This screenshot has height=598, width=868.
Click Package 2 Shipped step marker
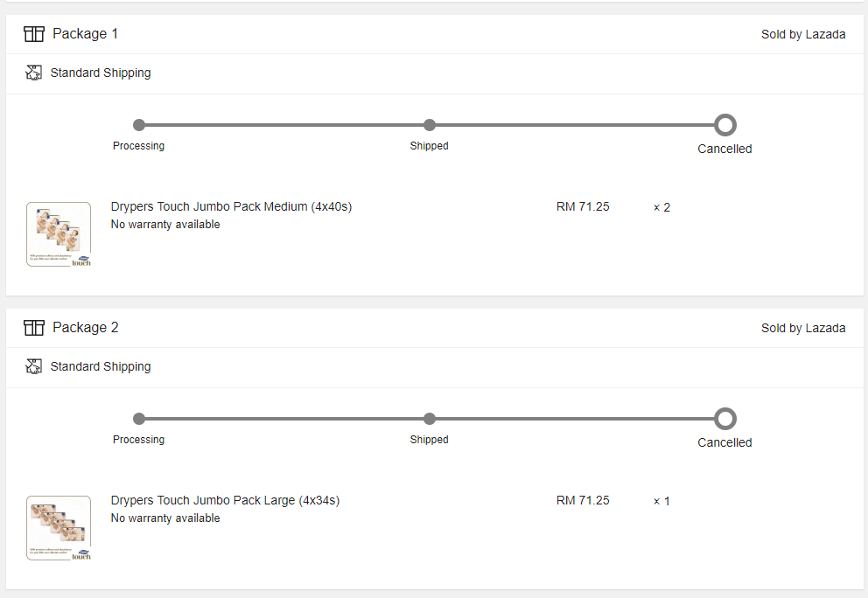429,419
